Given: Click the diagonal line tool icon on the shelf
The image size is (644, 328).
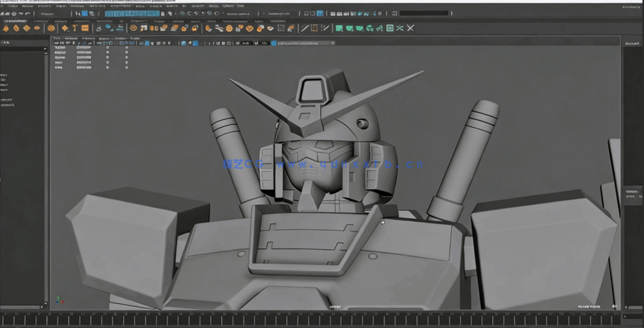Looking at the screenshot, I should pos(305,27).
